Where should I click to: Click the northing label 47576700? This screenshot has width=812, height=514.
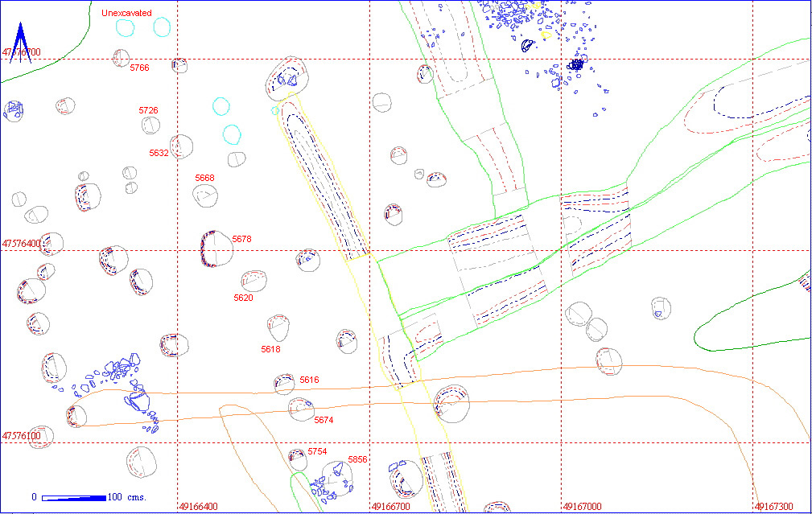[x=21, y=52]
